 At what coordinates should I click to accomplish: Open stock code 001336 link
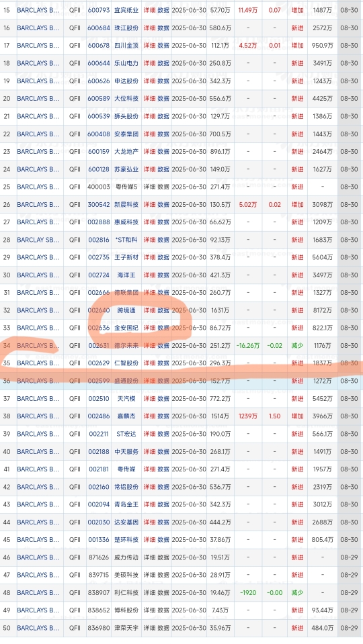(99, 540)
